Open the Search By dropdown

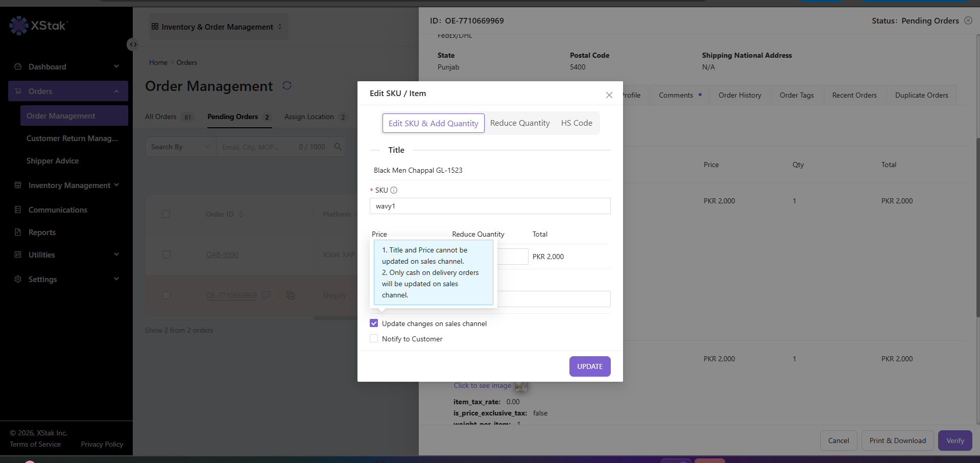tap(181, 147)
